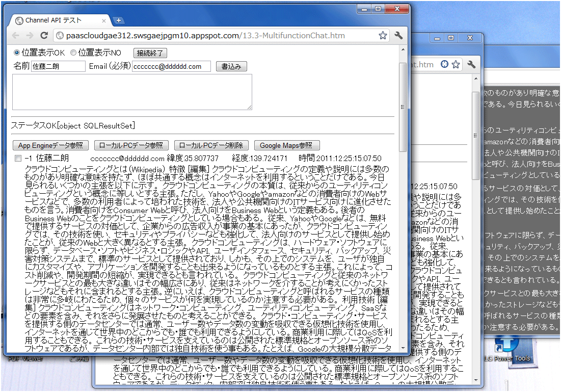Image resolution: width=561 pixels, height=392 pixels.
Task: Click the ステータスOK[object SQLResultSet] status text
Action: [73, 125]
